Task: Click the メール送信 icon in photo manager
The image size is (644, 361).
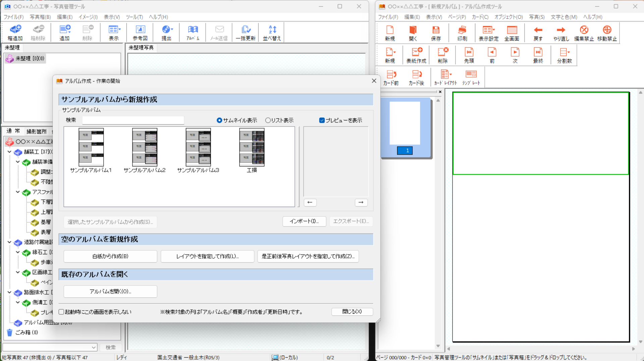Action: pos(219,32)
